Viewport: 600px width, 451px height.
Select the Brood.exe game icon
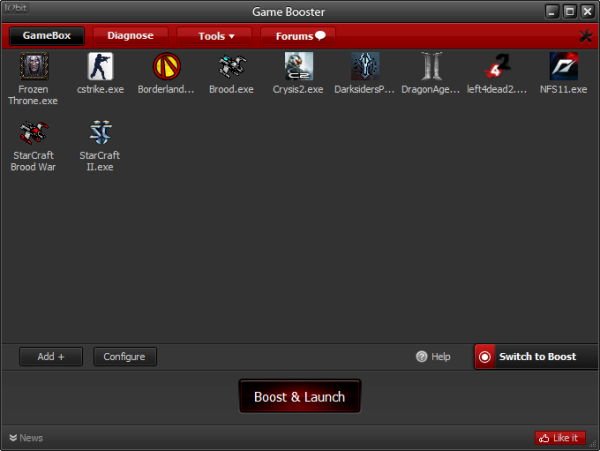pyautogui.click(x=232, y=66)
